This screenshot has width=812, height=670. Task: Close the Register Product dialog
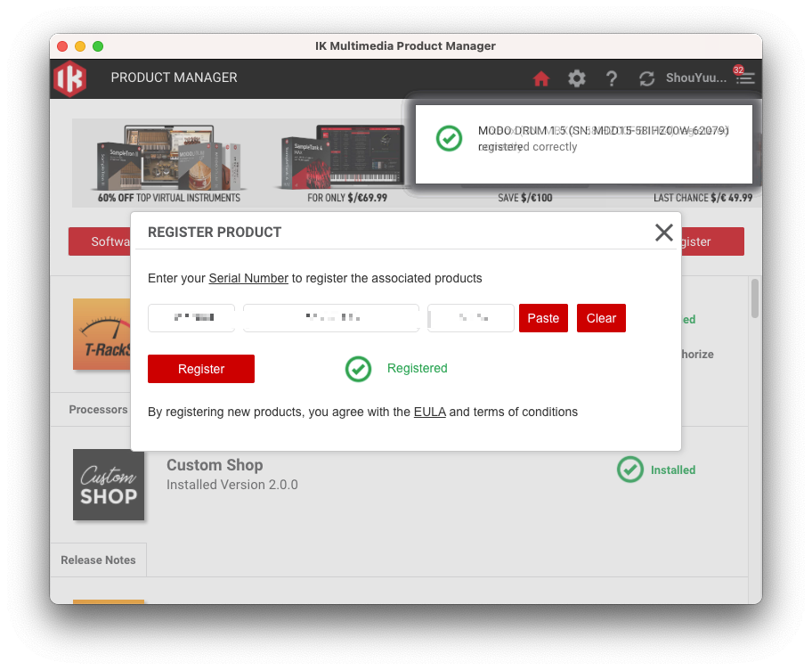664,233
